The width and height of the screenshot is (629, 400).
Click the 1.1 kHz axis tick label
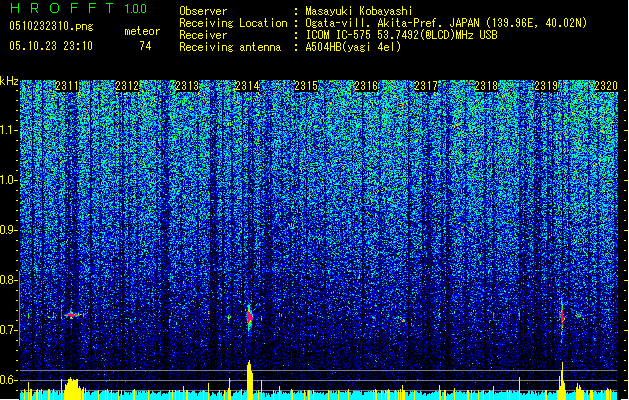coord(9,130)
